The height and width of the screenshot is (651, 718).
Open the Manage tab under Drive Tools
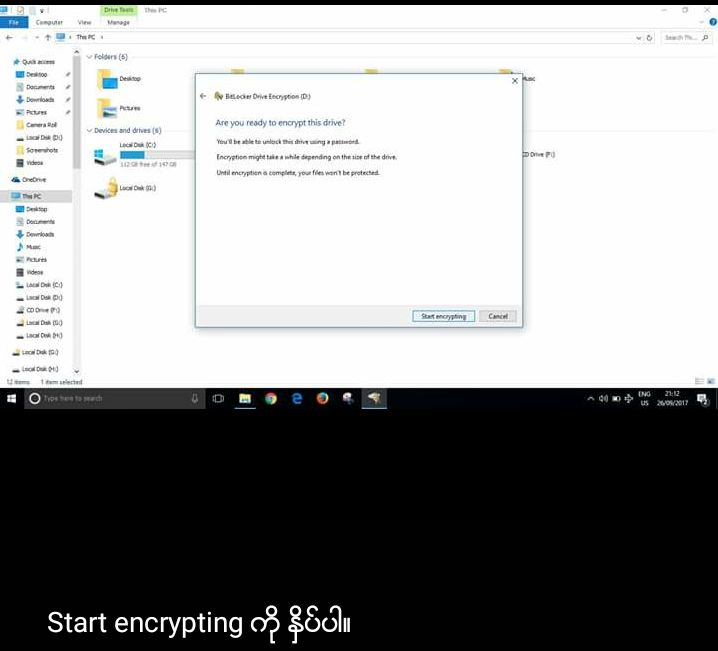point(119,22)
